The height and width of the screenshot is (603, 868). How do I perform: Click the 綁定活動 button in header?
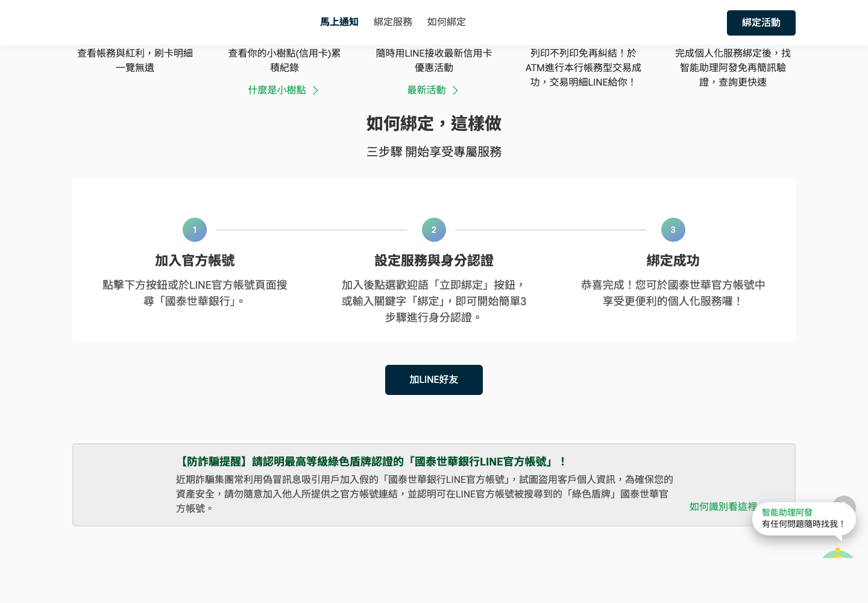pyautogui.click(x=761, y=23)
